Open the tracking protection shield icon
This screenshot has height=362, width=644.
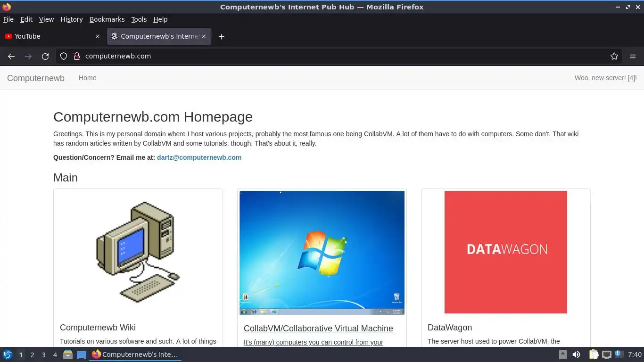point(64,56)
